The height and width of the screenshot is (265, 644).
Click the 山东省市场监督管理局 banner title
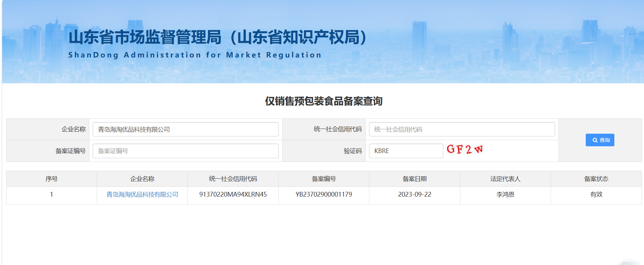coord(145,37)
